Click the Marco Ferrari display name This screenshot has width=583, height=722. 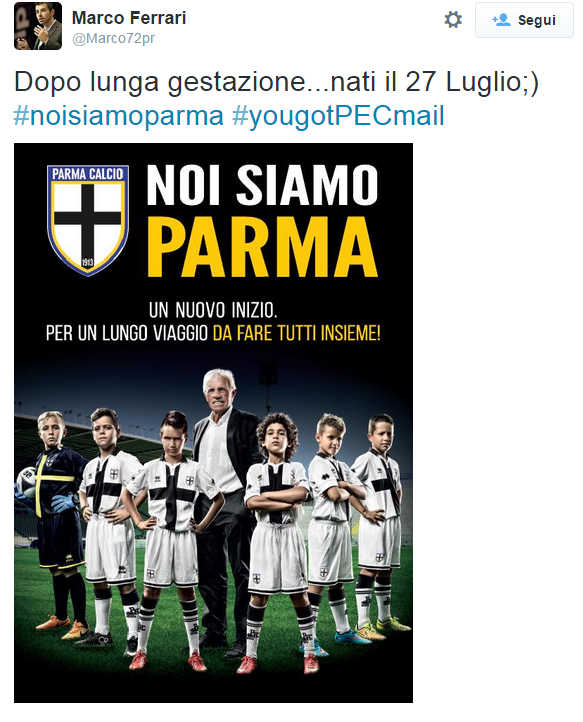coord(129,18)
